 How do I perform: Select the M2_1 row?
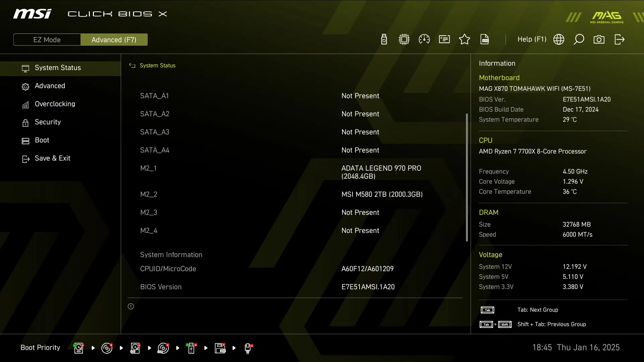tap(295, 172)
